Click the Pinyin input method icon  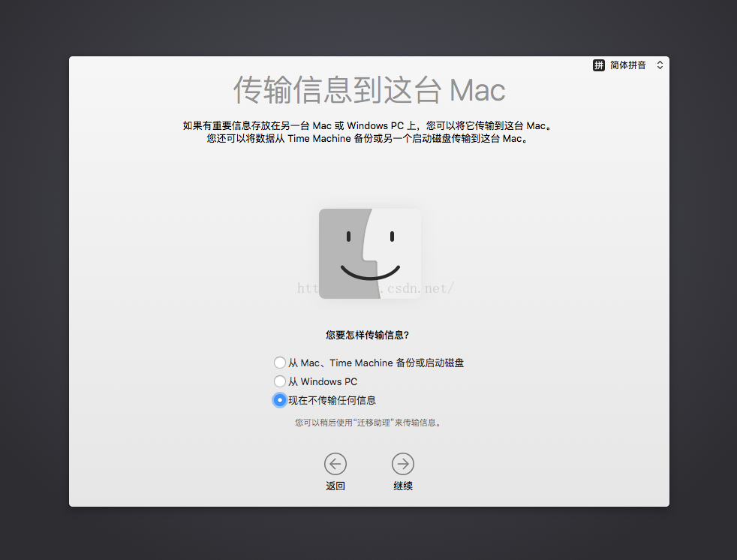coord(598,65)
